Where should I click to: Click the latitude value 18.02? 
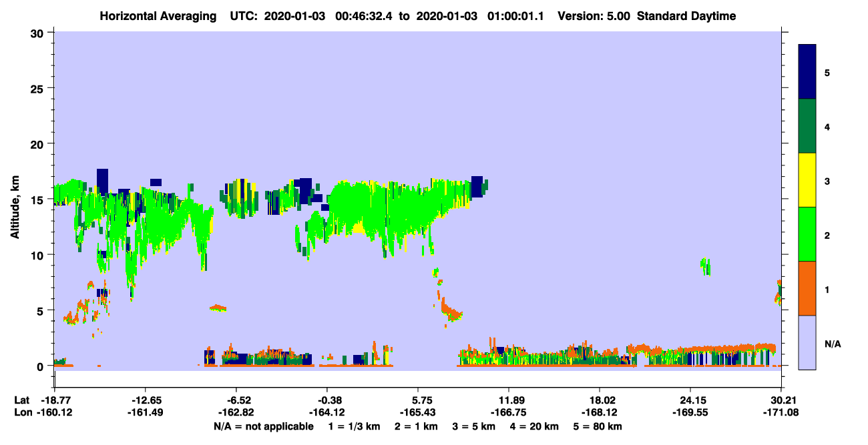(x=600, y=400)
